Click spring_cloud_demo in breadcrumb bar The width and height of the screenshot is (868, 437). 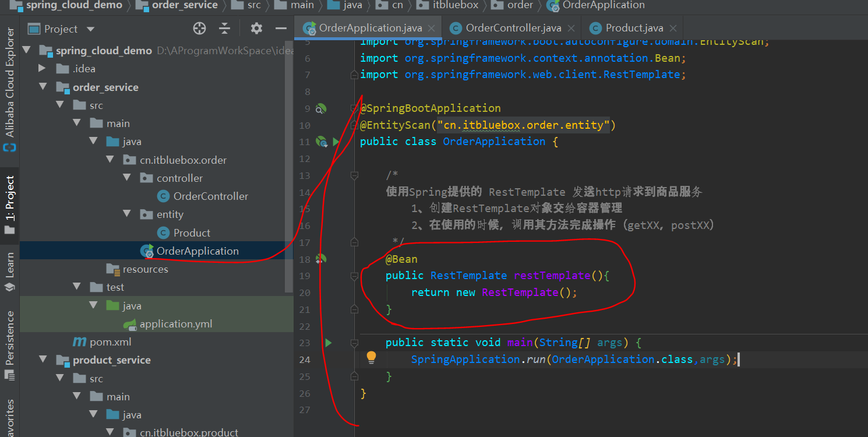pyautogui.click(x=74, y=5)
